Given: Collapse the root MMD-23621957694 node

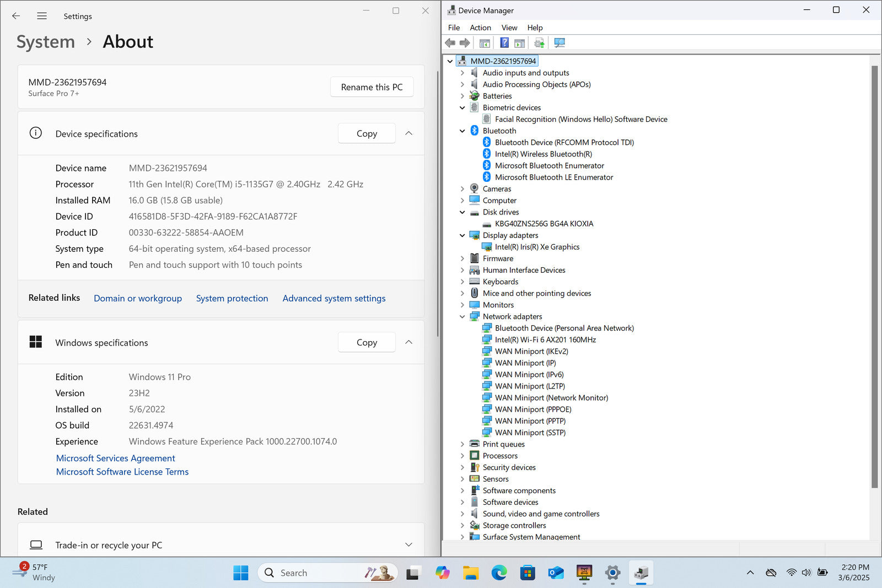Looking at the screenshot, I should [450, 61].
